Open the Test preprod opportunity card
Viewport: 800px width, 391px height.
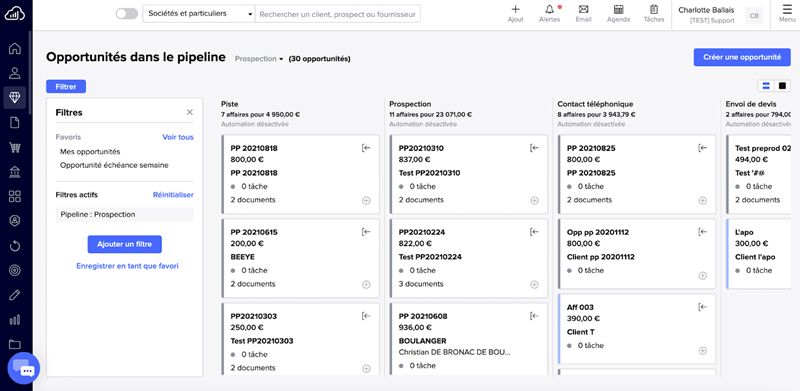click(759, 174)
